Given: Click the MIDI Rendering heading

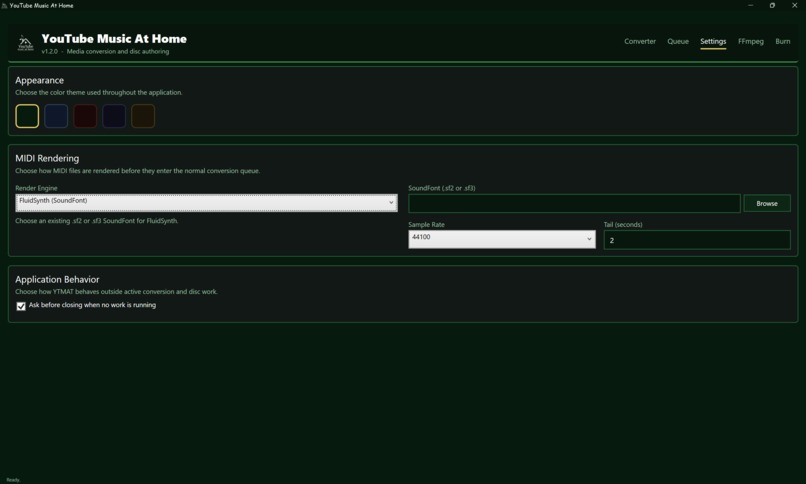Looking at the screenshot, I should tap(47, 158).
